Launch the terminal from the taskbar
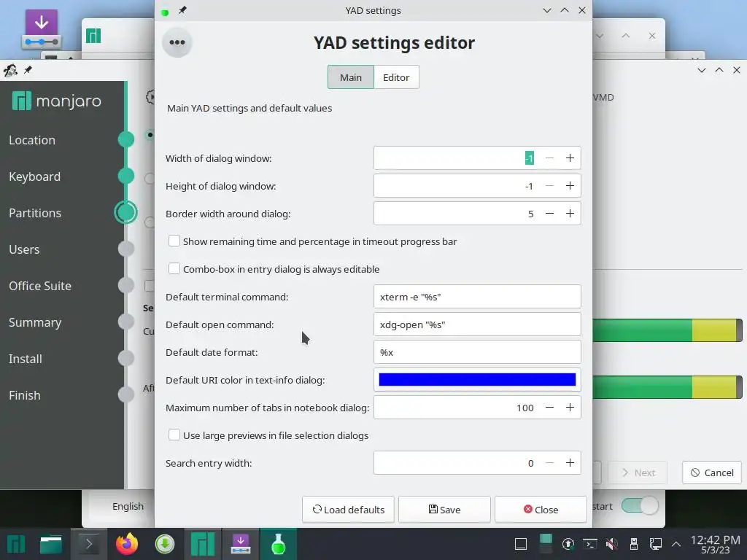 (x=88, y=544)
